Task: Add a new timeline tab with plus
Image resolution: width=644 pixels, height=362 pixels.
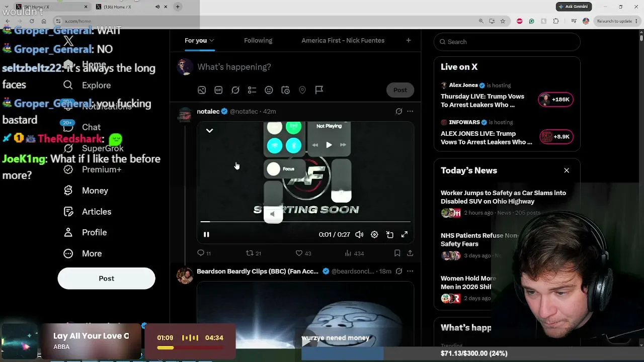Action: pyautogui.click(x=409, y=40)
